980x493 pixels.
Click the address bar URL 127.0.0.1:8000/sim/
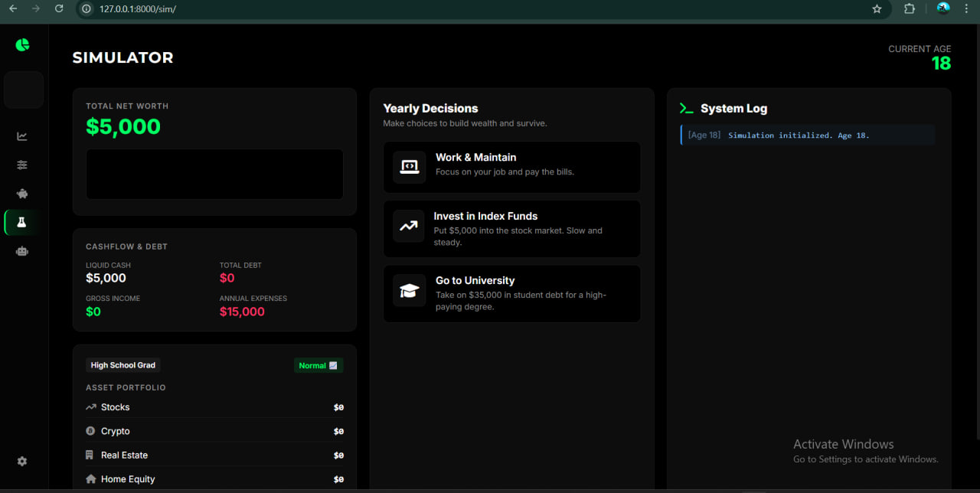click(x=138, y=9)
